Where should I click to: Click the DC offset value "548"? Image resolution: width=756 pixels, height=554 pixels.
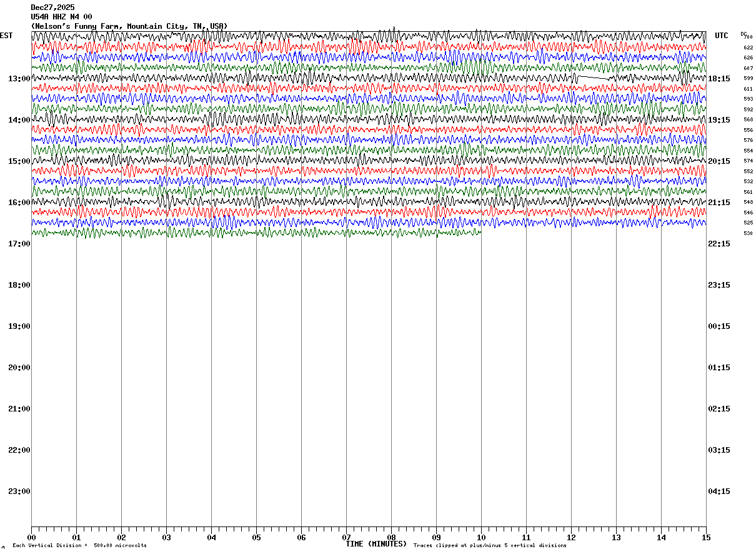748,202
